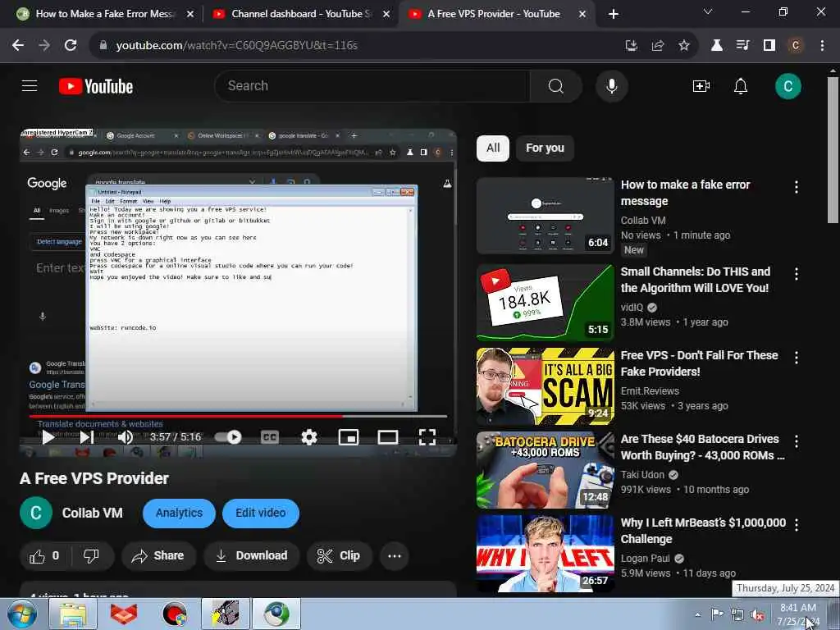Select the A Free VPS Provider tab
This screenshot has height=630, width=840.
click(497, 14)
